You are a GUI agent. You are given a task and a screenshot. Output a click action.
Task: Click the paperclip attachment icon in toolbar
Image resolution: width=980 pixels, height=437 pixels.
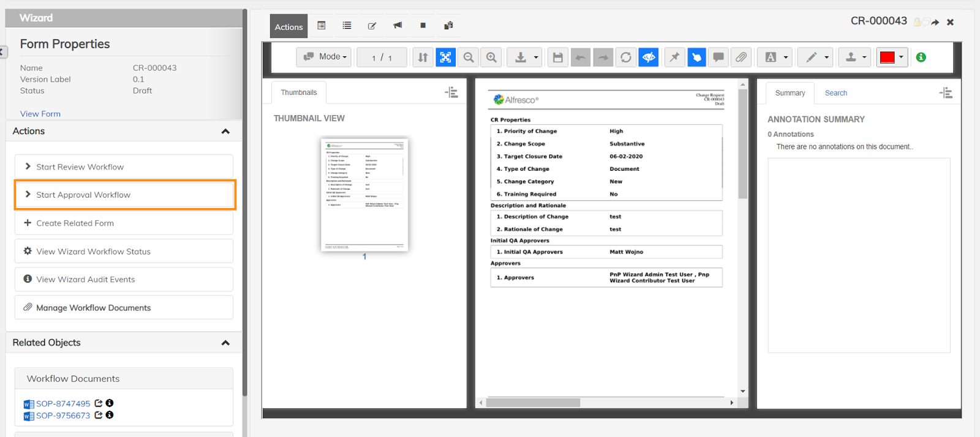(x=741, y=58)
